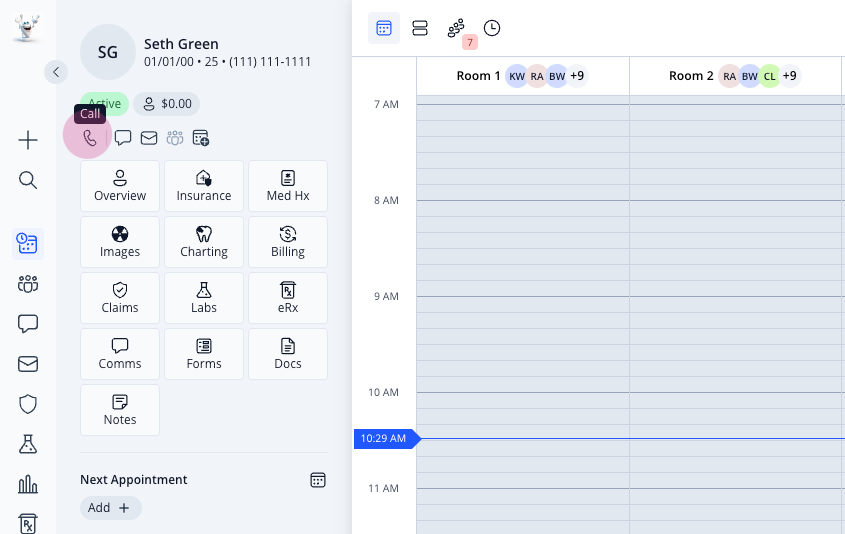
Task: Open shield claims icon in left sidebar
Action: point(28,404)
